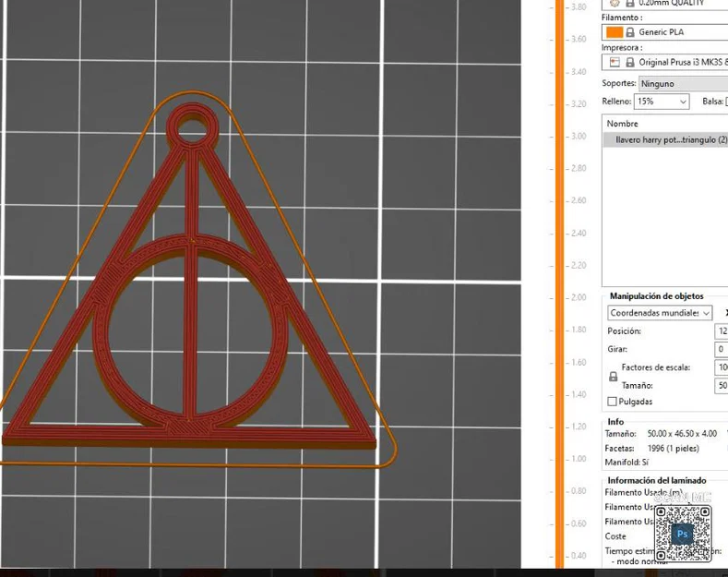Expand the Relleno 15% combo box arrow
The width and height of the screenshot is (728, 577).
click(683, 102)
